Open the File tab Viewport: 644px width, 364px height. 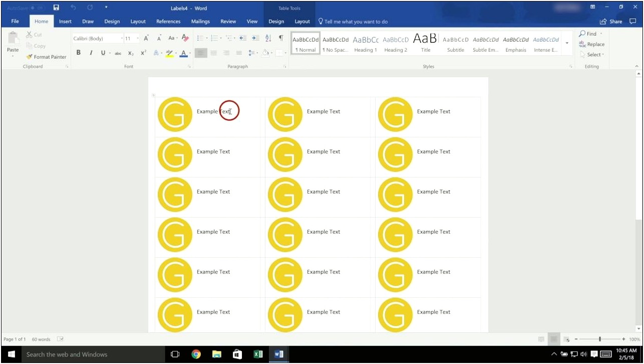point(15,22)
